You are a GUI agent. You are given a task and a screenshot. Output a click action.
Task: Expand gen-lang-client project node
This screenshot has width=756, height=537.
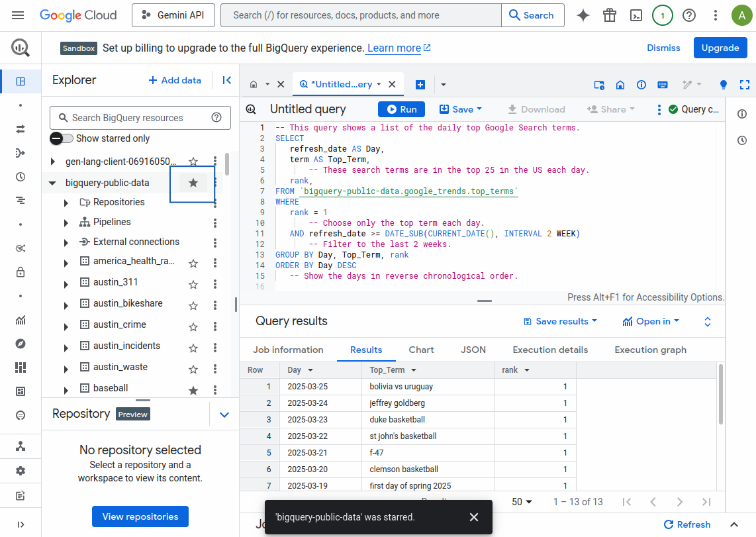click(x=52, y=162)
